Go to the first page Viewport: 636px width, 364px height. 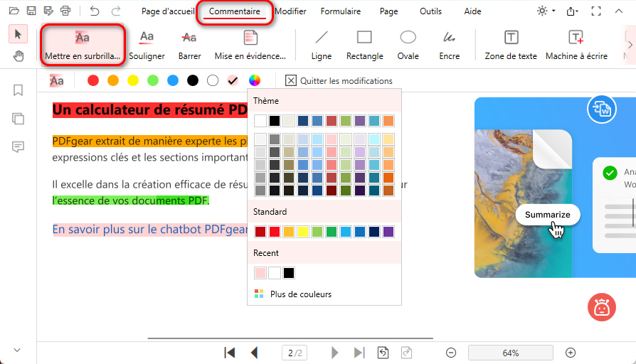tap(230, 353)
